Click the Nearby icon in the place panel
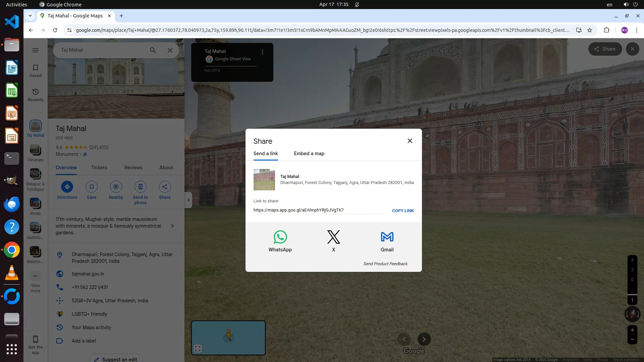Screen dimensions: 644x362 click(116, 187)
